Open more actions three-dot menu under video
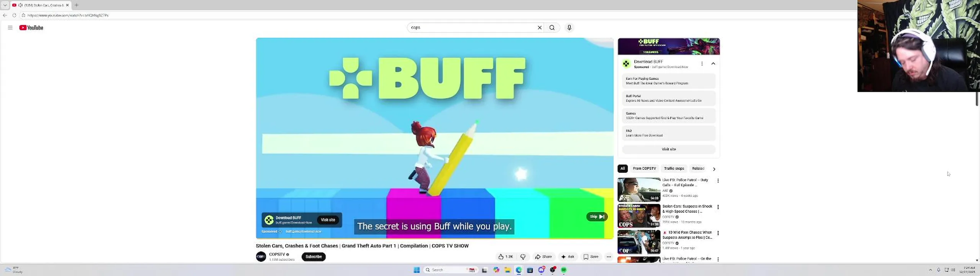The width and height of the screenshot is (980, 276). (609, 257)
